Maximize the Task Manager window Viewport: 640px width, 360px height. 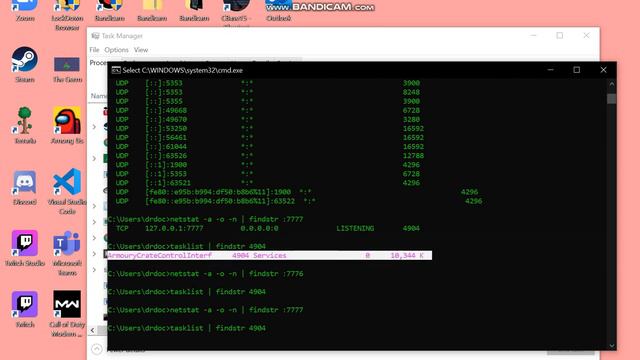560,36
